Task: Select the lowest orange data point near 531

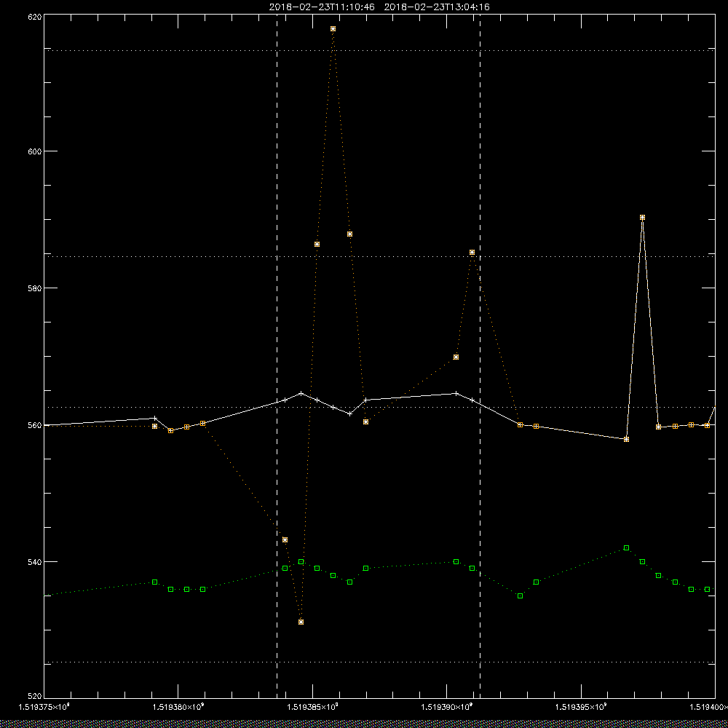Action: click(x=301, y=622)
